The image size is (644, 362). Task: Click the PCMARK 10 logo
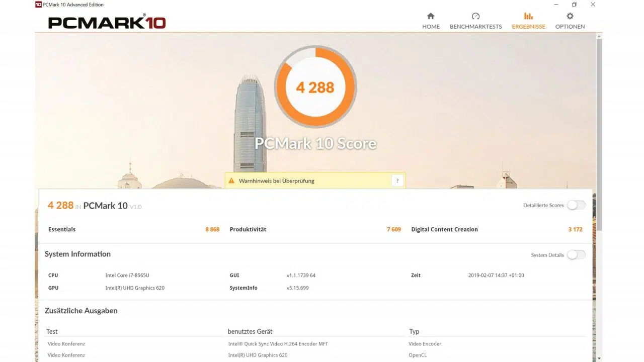point(107,22)
